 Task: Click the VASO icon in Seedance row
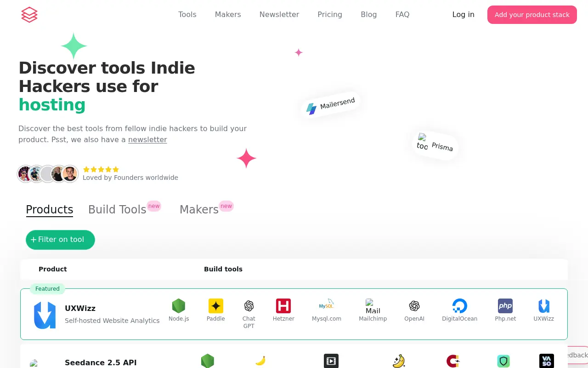pyautogui.click(x=547, y=361)
